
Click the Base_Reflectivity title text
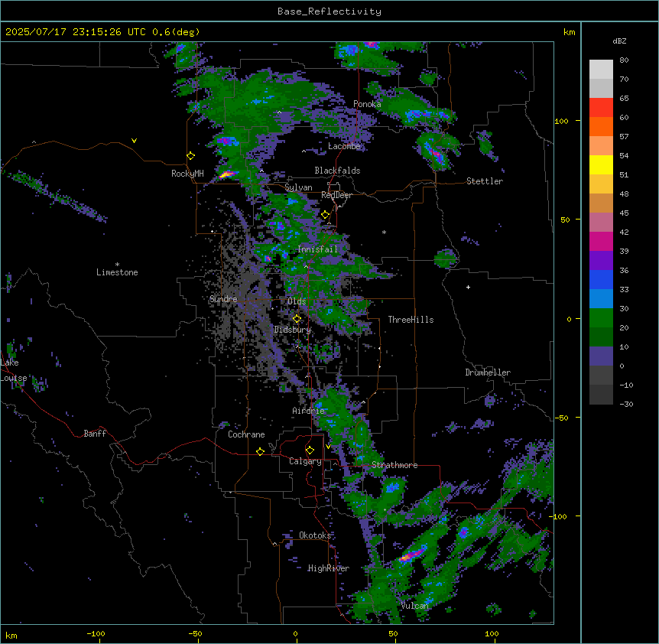coord(329,11)
